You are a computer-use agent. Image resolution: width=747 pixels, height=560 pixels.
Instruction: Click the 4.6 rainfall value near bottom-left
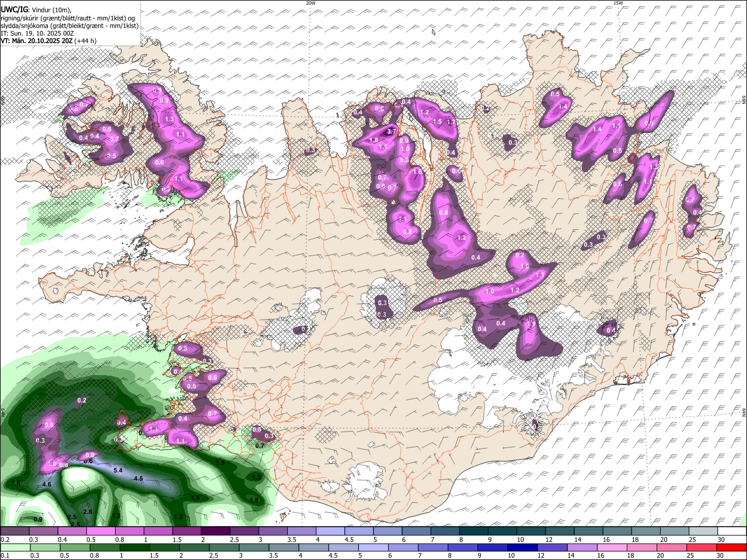47,484
